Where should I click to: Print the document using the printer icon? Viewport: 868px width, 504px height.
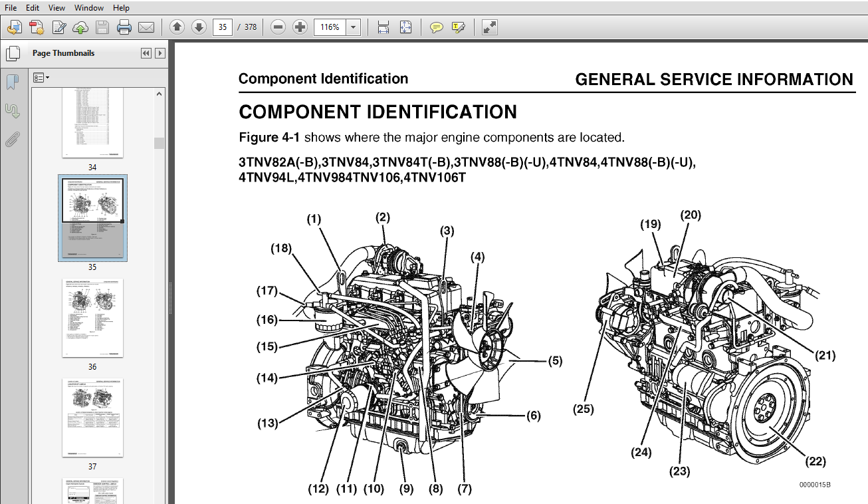pyautogui.click(x=124, y=27)
